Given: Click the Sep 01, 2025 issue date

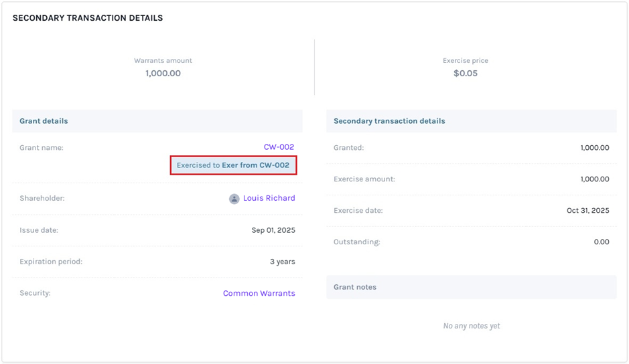Looking at the screenshot, I should tap(273, 230).
